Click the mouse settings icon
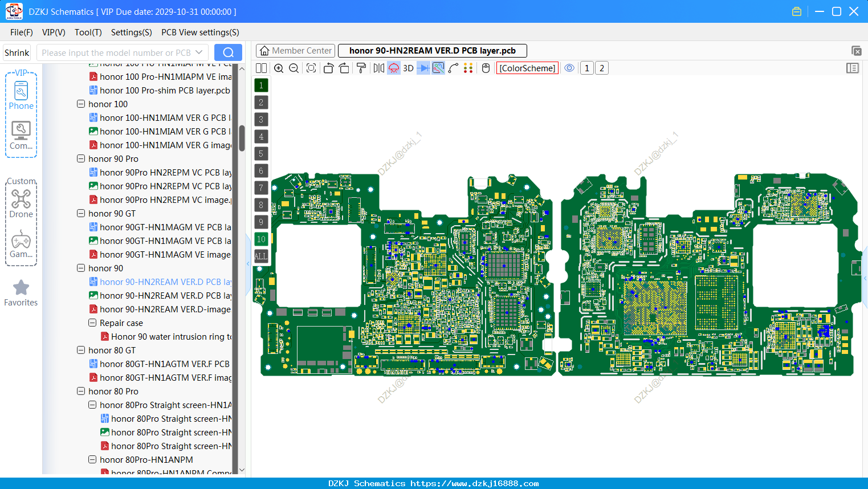868x489 pixels. coord(486,68)
